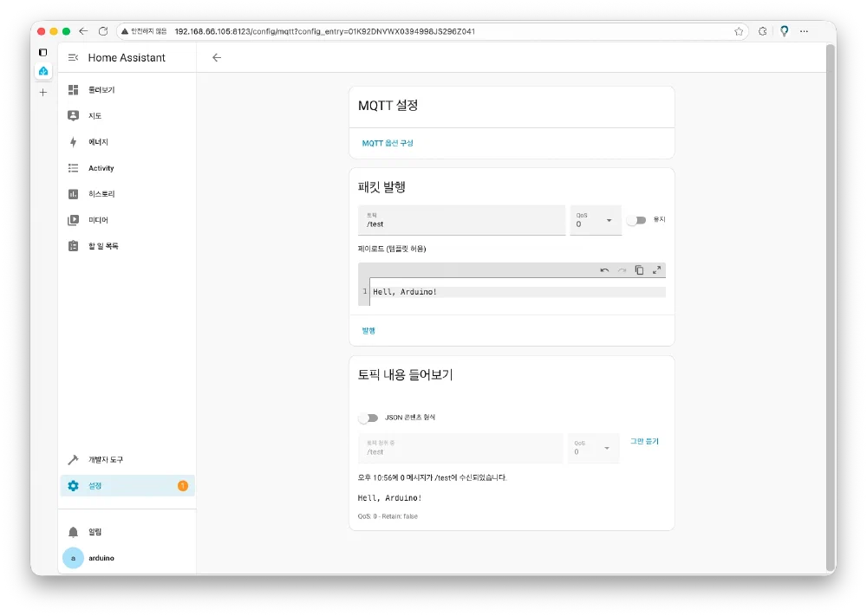Image resolution: width=867 pixels, height=616 pixels.
Task: Copy the payload using the copy icon
Action: click(x=639, y=270)
